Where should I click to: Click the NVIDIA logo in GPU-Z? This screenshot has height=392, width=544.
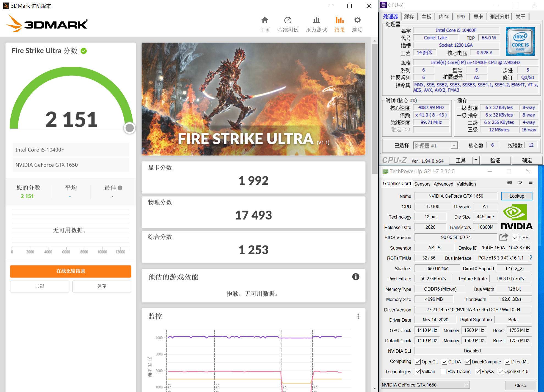(x=517, y=217)
